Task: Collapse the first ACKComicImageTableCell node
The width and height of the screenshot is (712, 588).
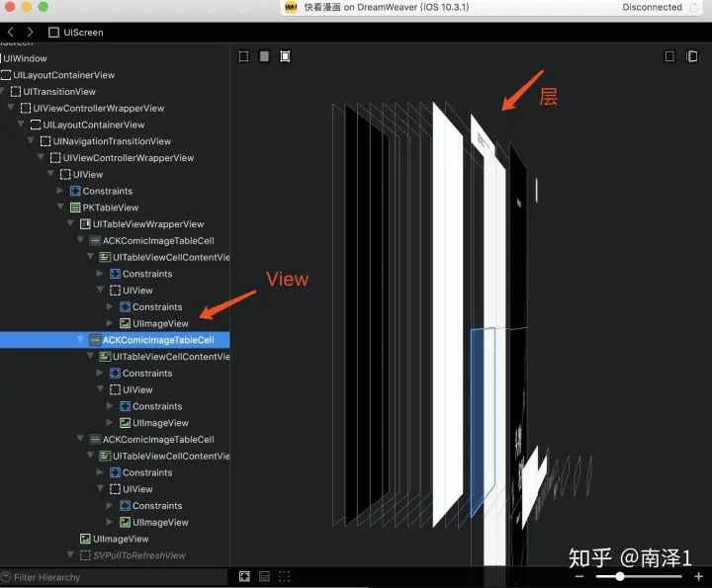Action: [x=81, y=240]
